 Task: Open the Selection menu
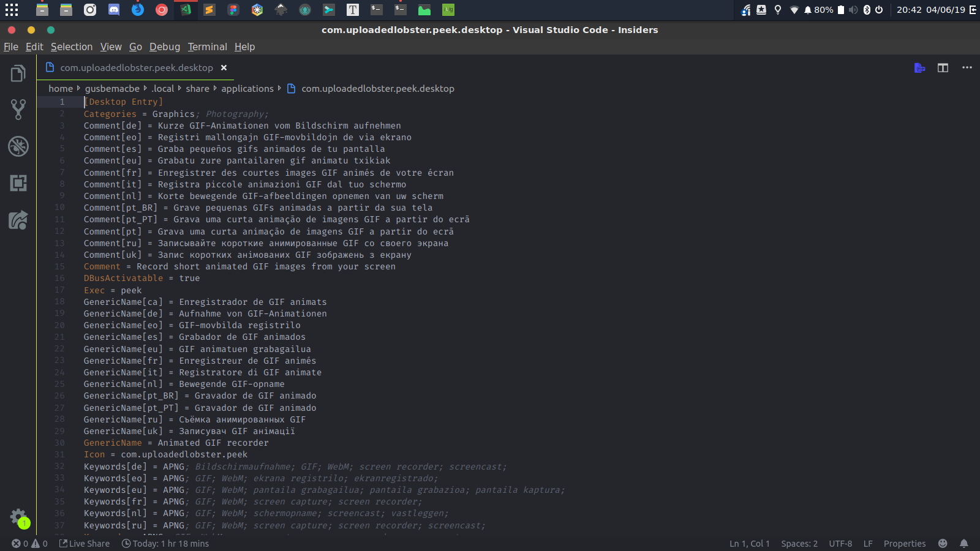point(72,47)
